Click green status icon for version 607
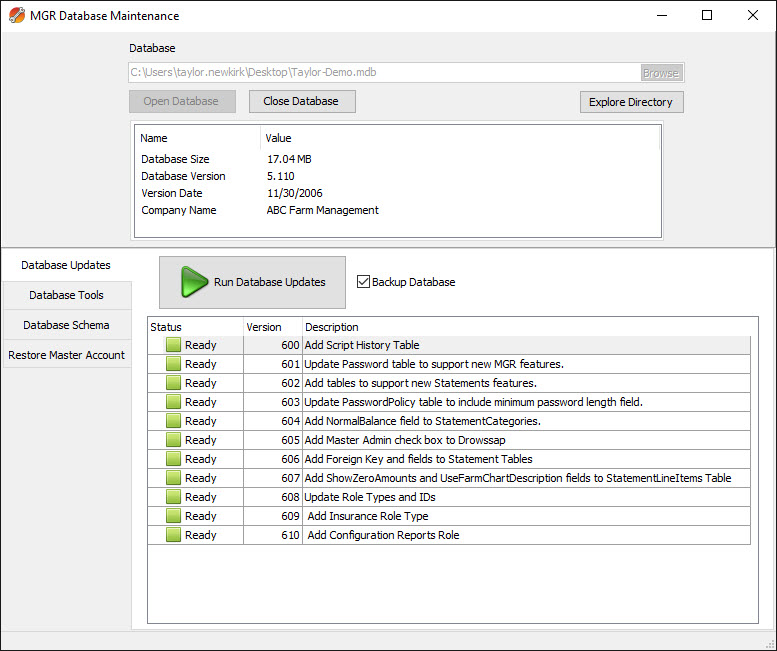The height and width of the screenshot is (651, 777). pos(173,478)
